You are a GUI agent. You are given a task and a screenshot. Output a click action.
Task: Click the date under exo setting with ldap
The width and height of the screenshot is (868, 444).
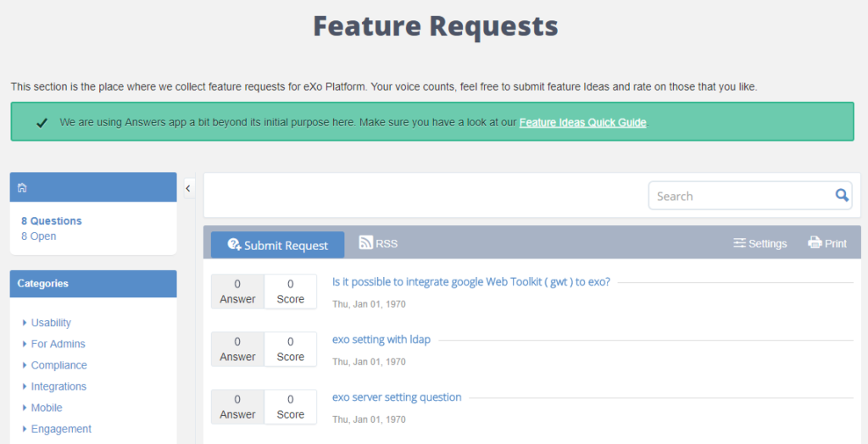[369, 362]
